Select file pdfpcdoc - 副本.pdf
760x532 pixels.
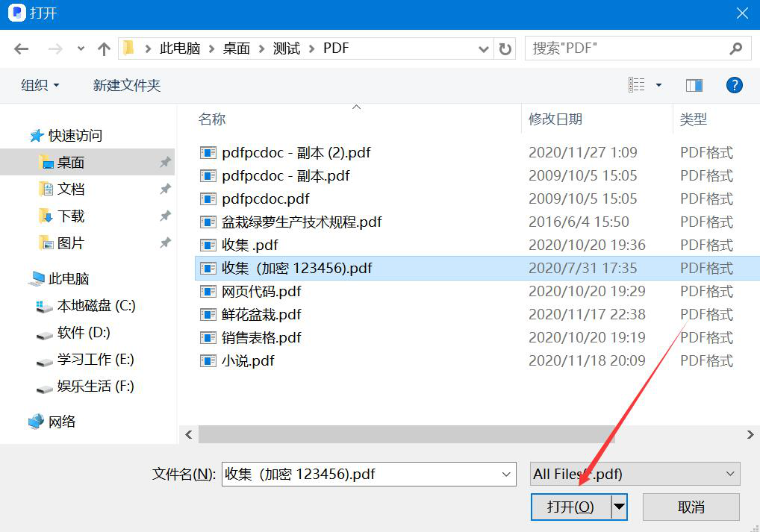pos(285,176)
